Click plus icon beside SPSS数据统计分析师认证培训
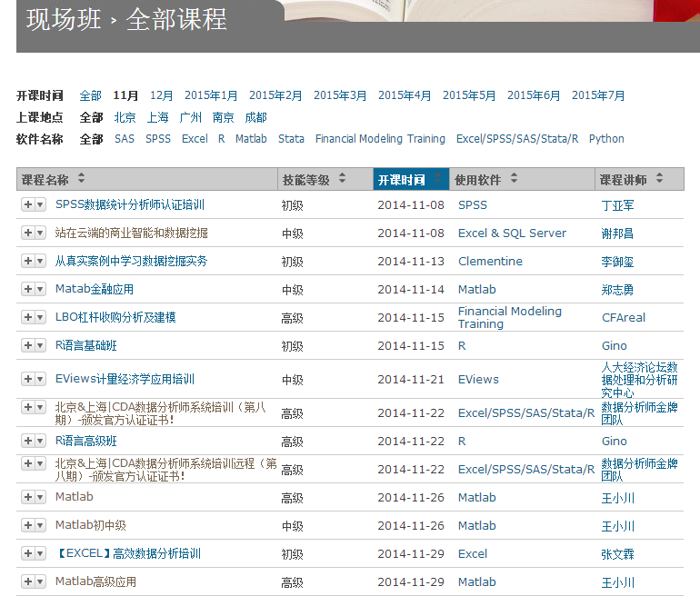Image resolution: width=700 pixels, height=596 pixels. tap(27, 205)
